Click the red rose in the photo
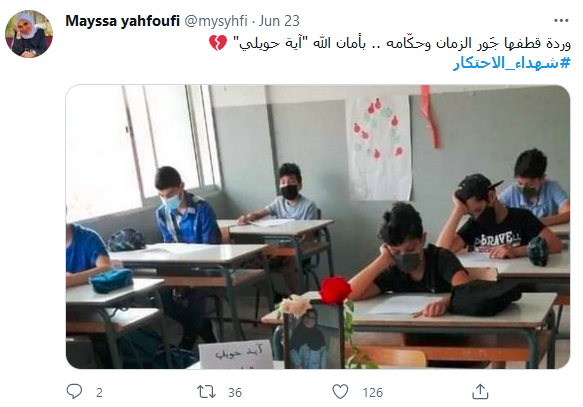 335,290
